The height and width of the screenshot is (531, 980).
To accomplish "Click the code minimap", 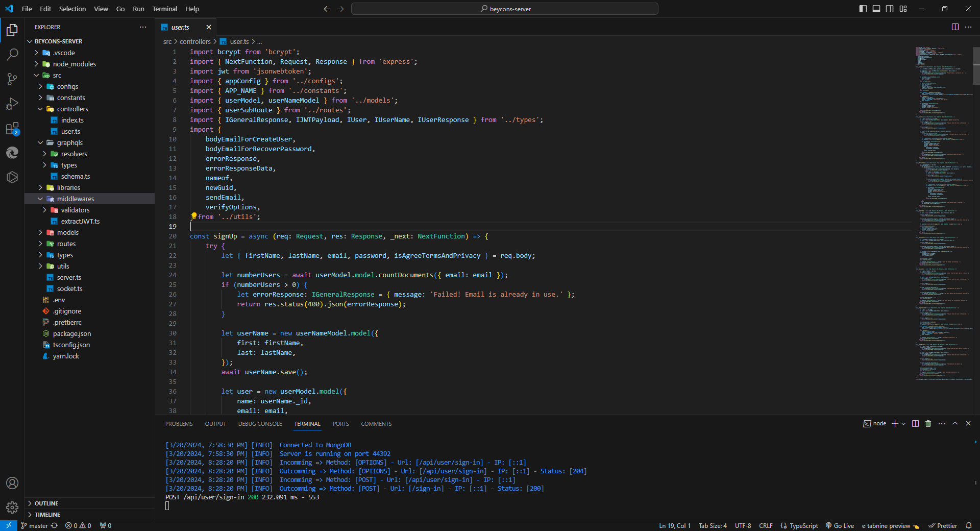I will pyautogui.click(x=943, y=213).
